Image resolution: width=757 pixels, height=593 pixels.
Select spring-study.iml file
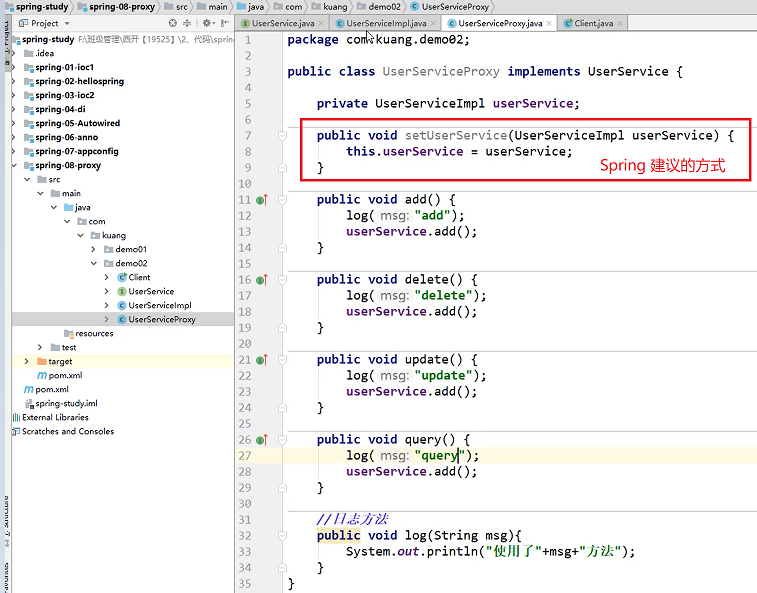[x=61, y=403]
